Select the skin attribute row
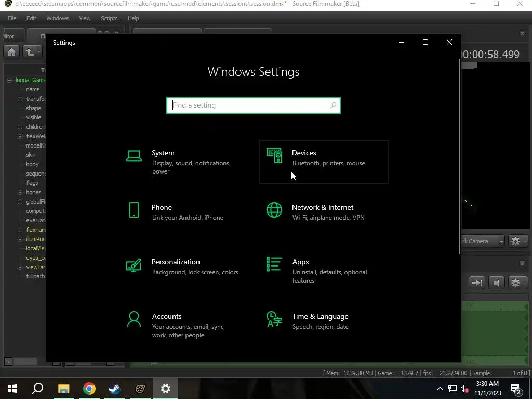 pyautogui.click(x=31, y=155)
